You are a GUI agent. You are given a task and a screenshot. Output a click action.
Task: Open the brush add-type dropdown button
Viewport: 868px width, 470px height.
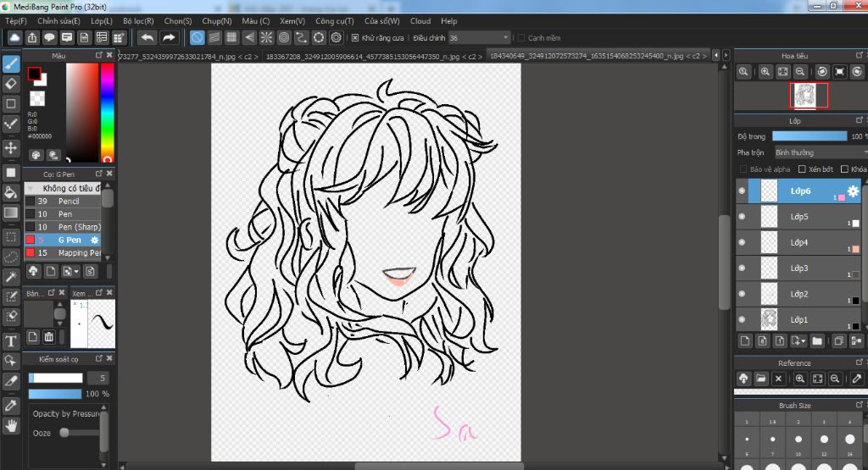(71, 271)
